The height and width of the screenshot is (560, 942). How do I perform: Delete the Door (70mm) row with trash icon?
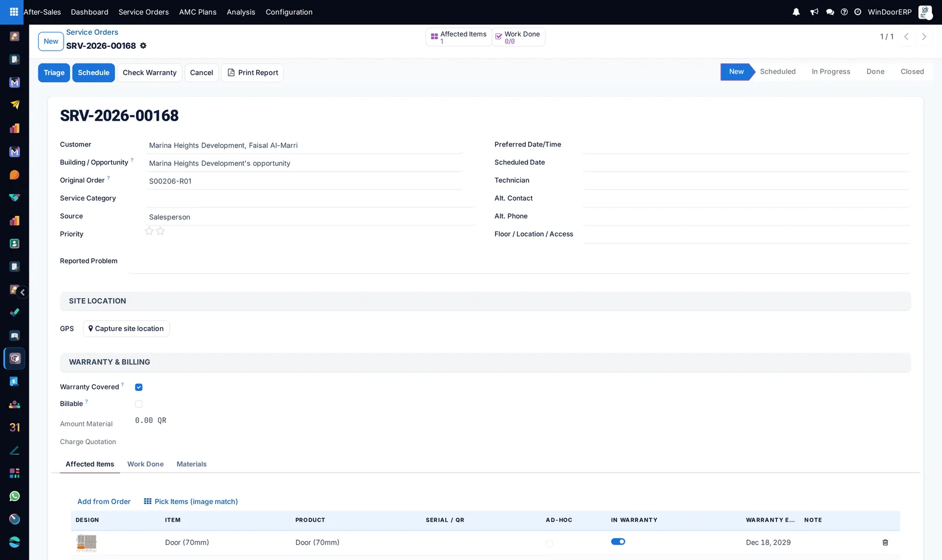[x=885, y=542]
